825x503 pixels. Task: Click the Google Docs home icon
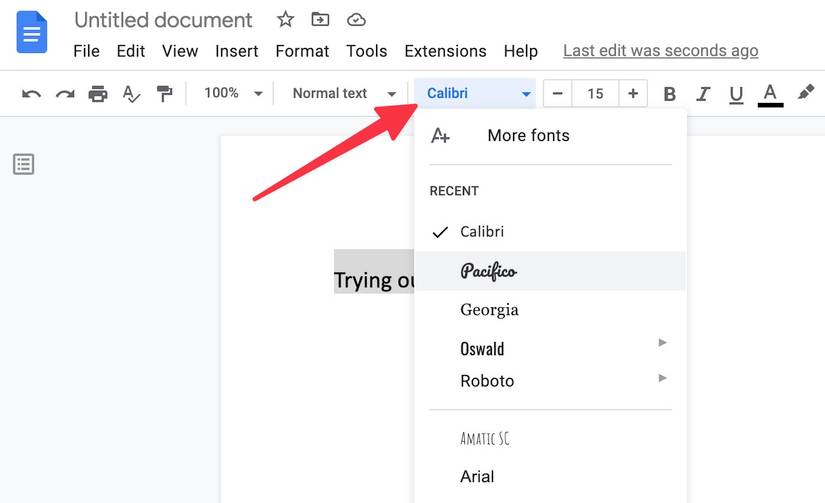click(x=32, y=33)
